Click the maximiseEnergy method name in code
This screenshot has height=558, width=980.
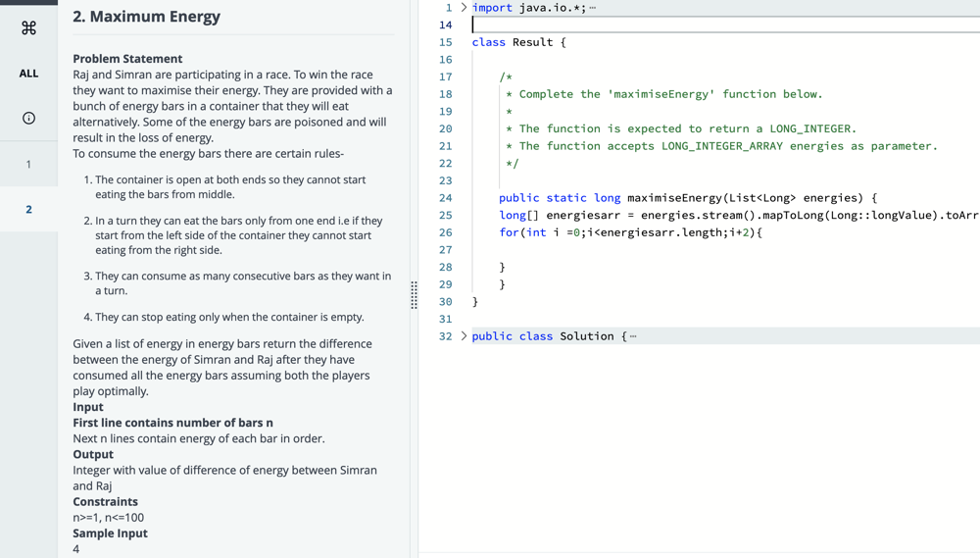(x=674, y=198)
